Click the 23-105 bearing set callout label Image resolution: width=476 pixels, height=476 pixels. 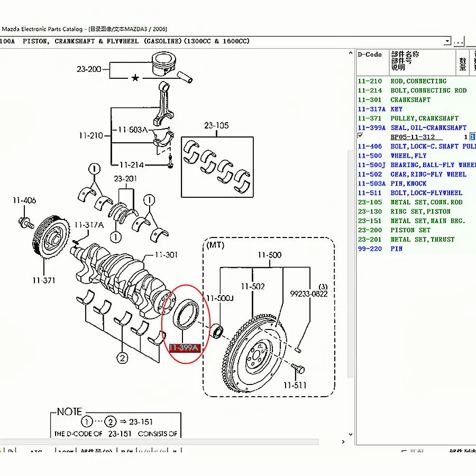click(217, 125)
